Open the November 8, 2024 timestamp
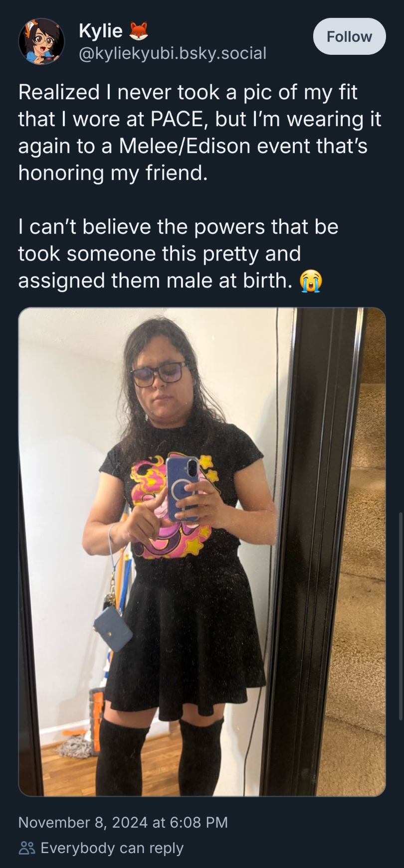The image size is (404, 868). tap(123, 822)
